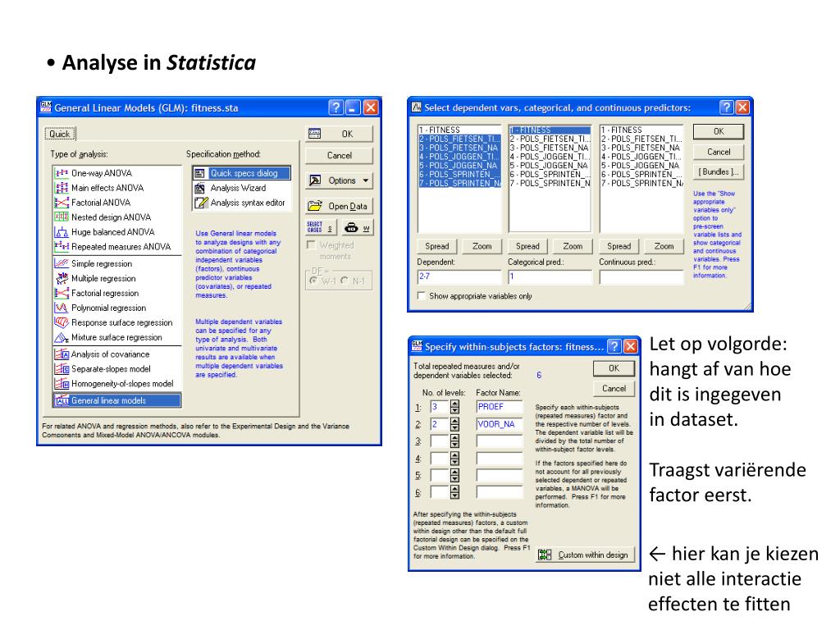Toggle the Weighted moments checkbox
The height and width of the screenshot is (630, 840).
(311, 244)
